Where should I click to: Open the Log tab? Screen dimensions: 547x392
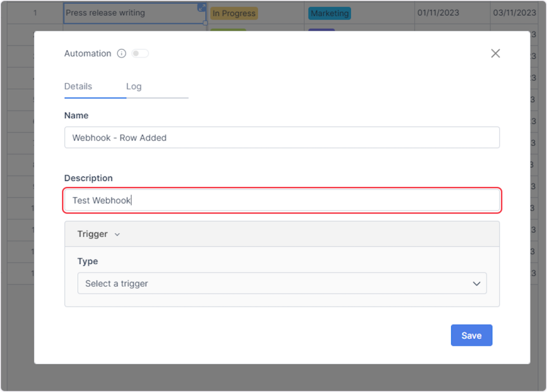tap(134, 87)
